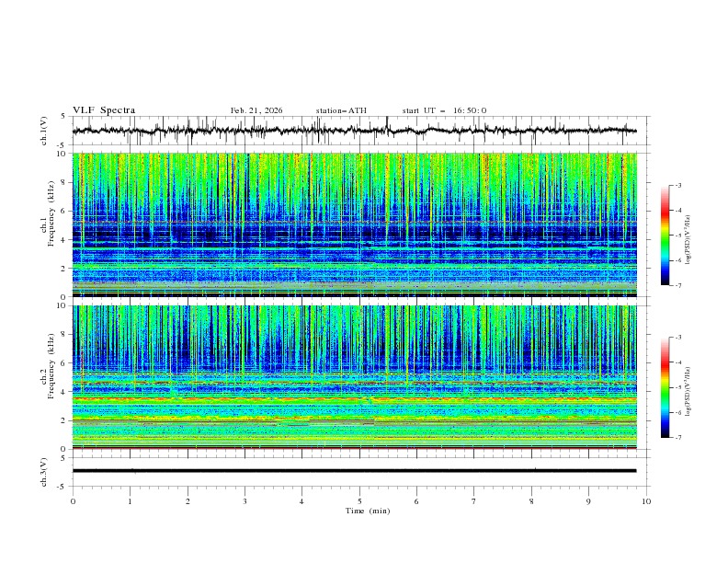Click inside the ch.1 spectrogram panel

click(x=354, y=224)
